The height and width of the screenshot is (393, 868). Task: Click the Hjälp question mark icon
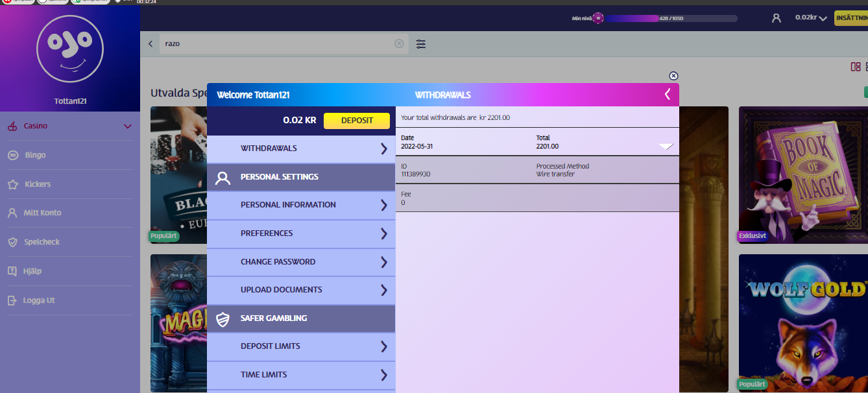click(12, 271)
